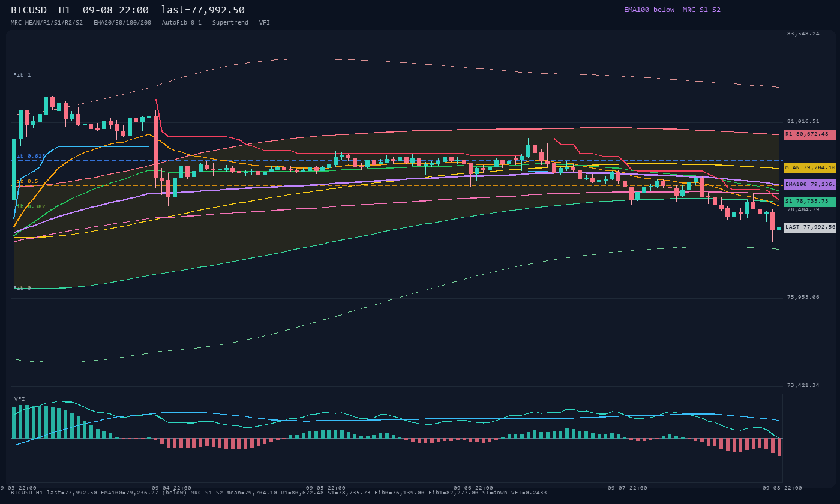Select the H1 timeframe label in the title

click(65, 10)
